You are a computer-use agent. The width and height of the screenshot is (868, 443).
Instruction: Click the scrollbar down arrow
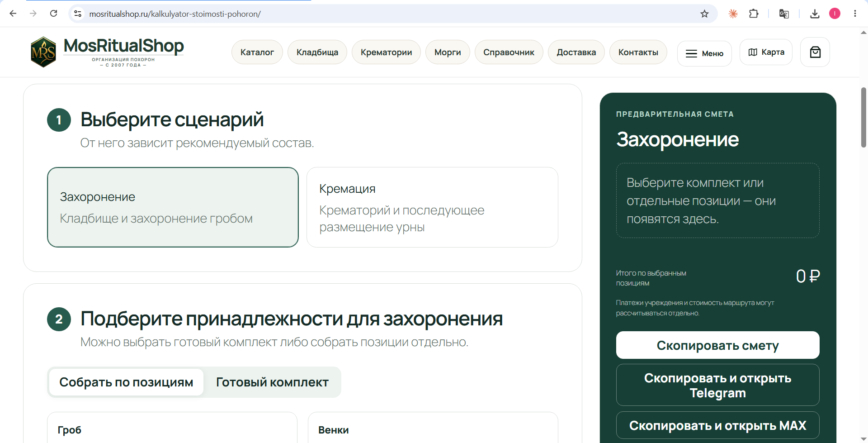(x=863, y=439)
